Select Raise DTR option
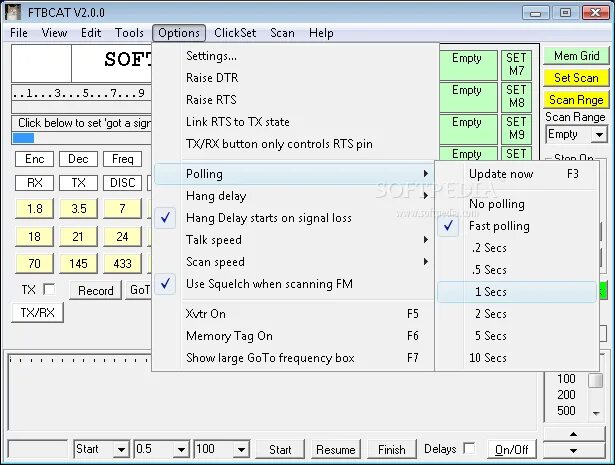Image resolution: width=615 pixels, height=465 pixels. tap(295, 78)
